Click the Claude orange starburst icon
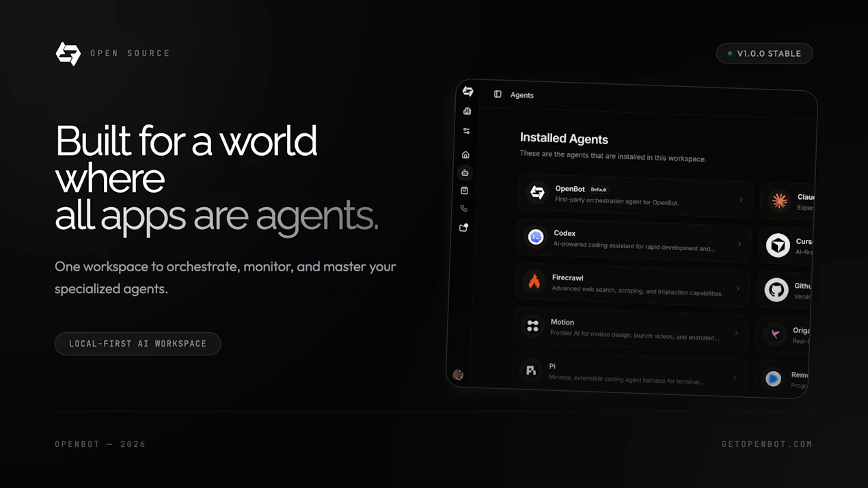The width and height of the screenshot is (868, 488). point(779,201)
